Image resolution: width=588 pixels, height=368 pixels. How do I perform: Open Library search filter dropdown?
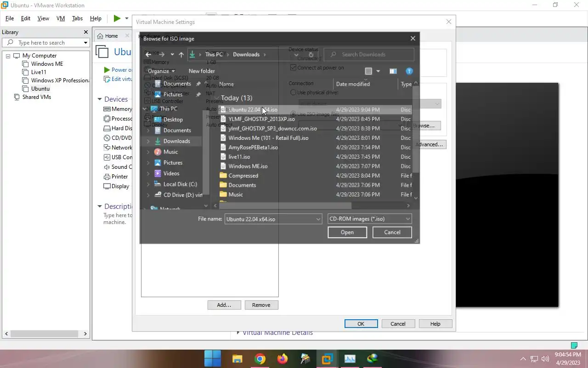click(x=85, y=43)
